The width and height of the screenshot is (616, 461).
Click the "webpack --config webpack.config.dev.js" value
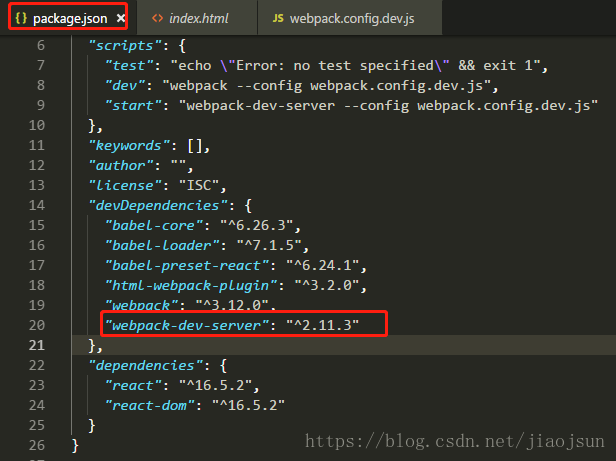326,85
